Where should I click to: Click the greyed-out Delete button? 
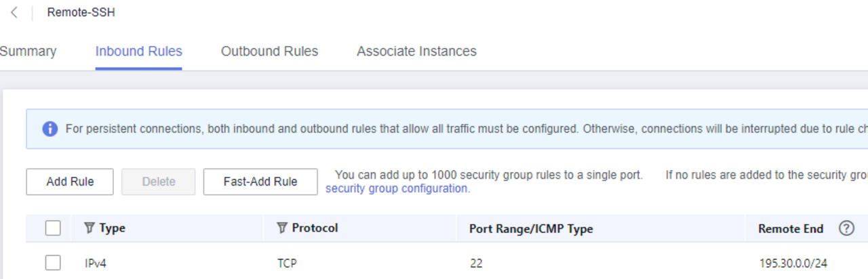coord(159,181)
